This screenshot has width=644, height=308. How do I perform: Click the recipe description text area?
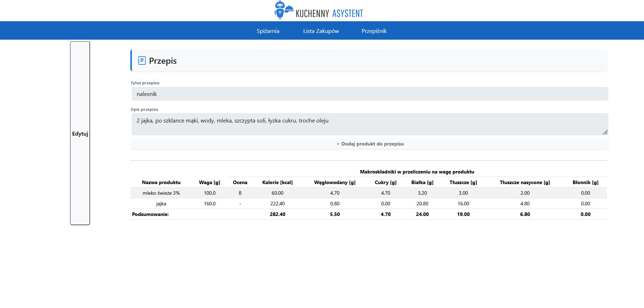tap(370, 124)
